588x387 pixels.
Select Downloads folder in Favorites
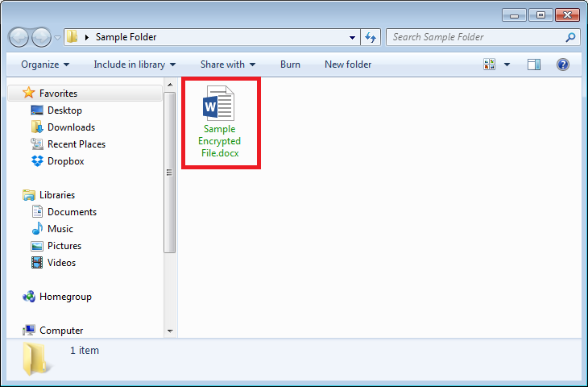click(x=70, y=127)
